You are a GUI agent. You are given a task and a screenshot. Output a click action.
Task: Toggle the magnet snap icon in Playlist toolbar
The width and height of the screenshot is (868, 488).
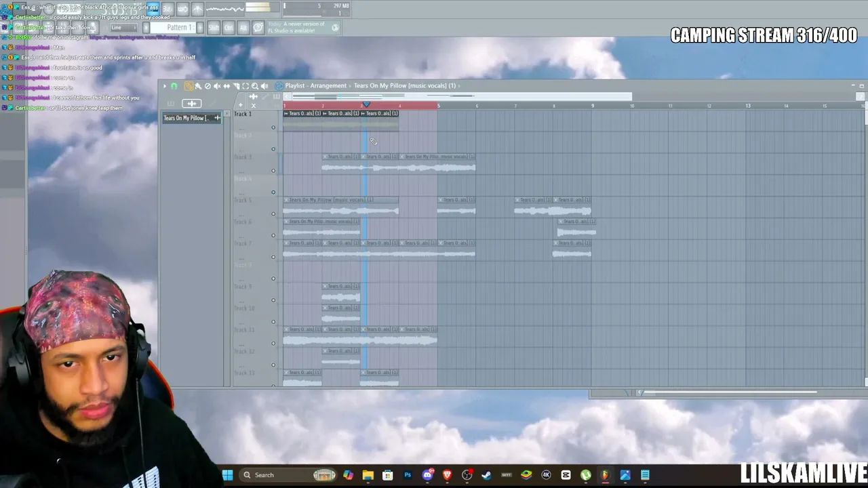(174, 86)
